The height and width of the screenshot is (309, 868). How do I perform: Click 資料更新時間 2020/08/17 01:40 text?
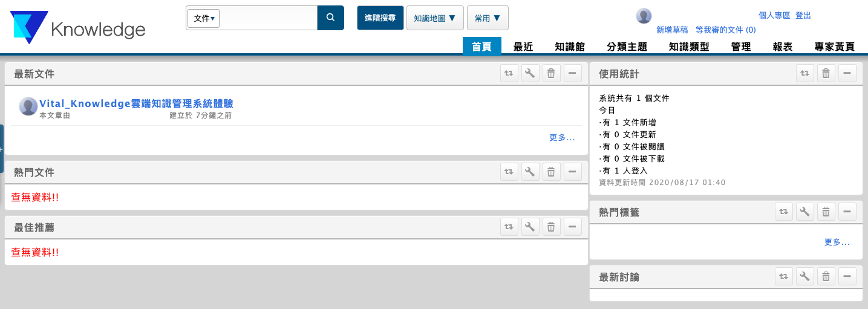pyautogui.click(x=662, y=182)
